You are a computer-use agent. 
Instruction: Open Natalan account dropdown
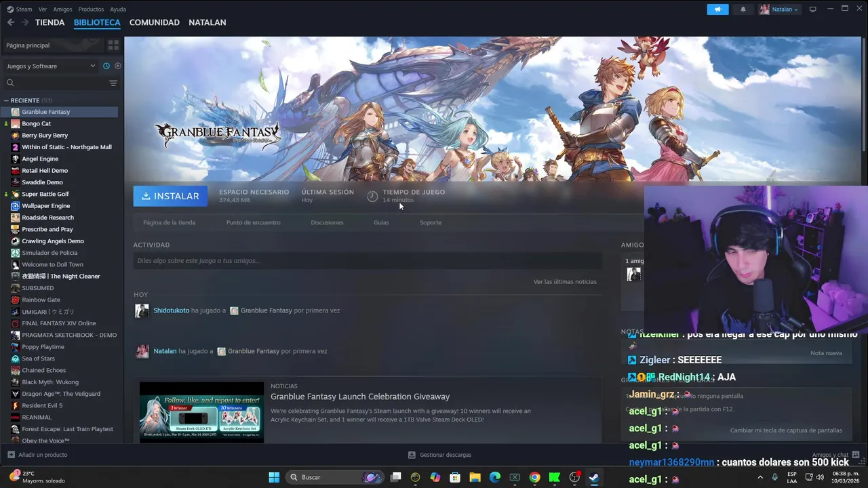(x=779, y=9)
